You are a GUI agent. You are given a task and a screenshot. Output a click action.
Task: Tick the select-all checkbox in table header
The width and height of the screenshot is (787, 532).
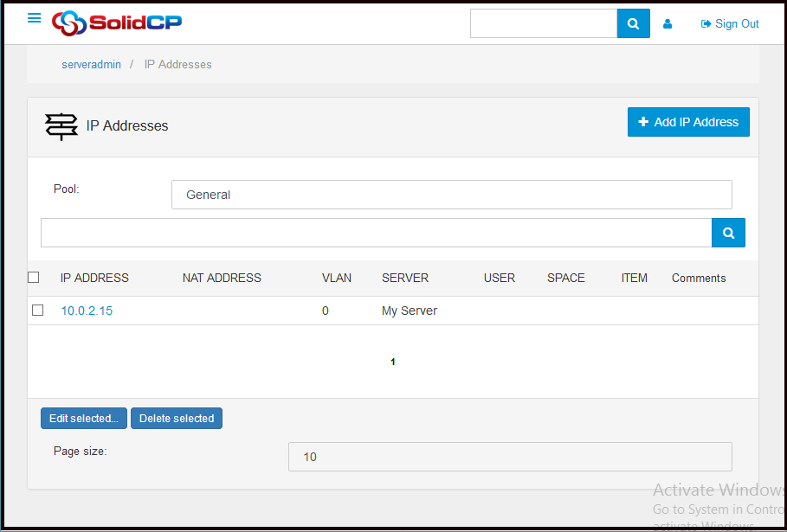34,278
